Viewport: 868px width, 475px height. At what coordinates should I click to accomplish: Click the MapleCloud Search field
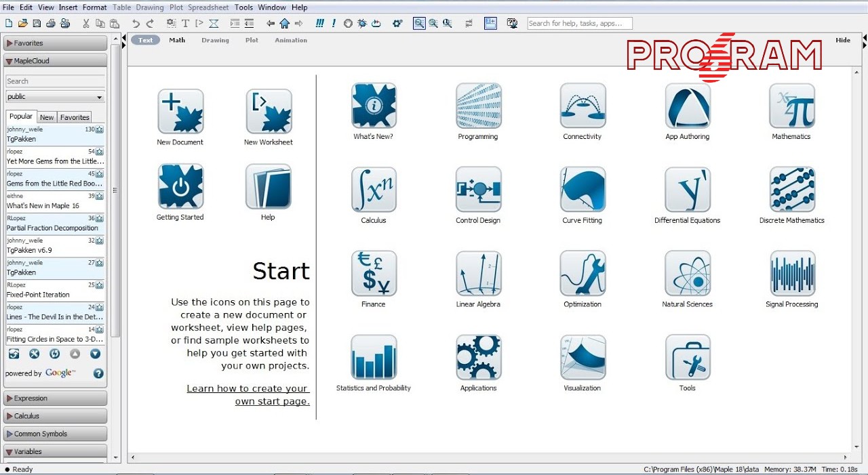[x=56, y=81]
